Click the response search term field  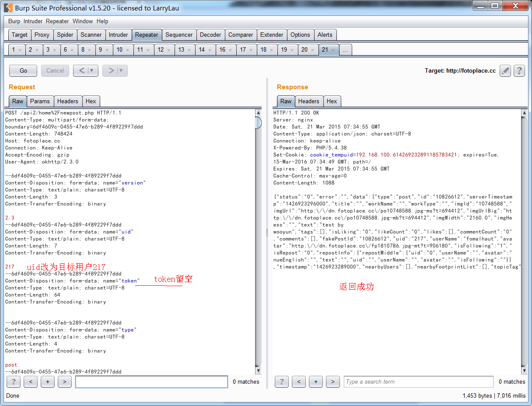pos(419,381)
